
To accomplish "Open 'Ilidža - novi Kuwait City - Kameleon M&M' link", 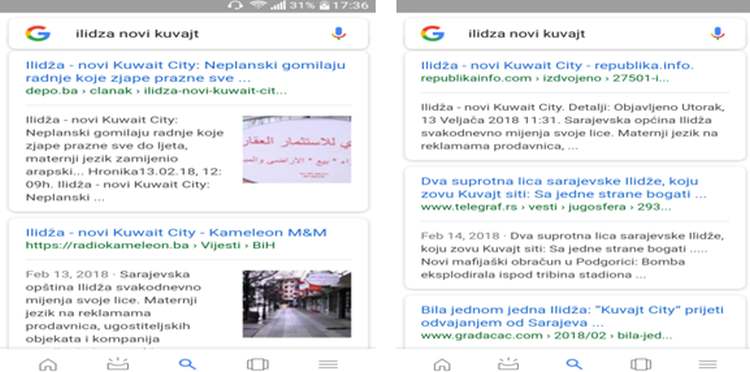I will (176, 233).
